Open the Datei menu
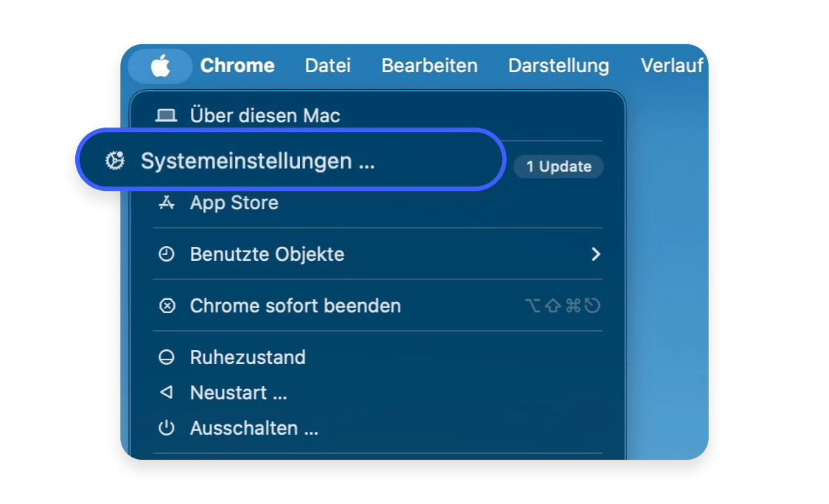The image size is (829, 504). [x=328, y=66]
